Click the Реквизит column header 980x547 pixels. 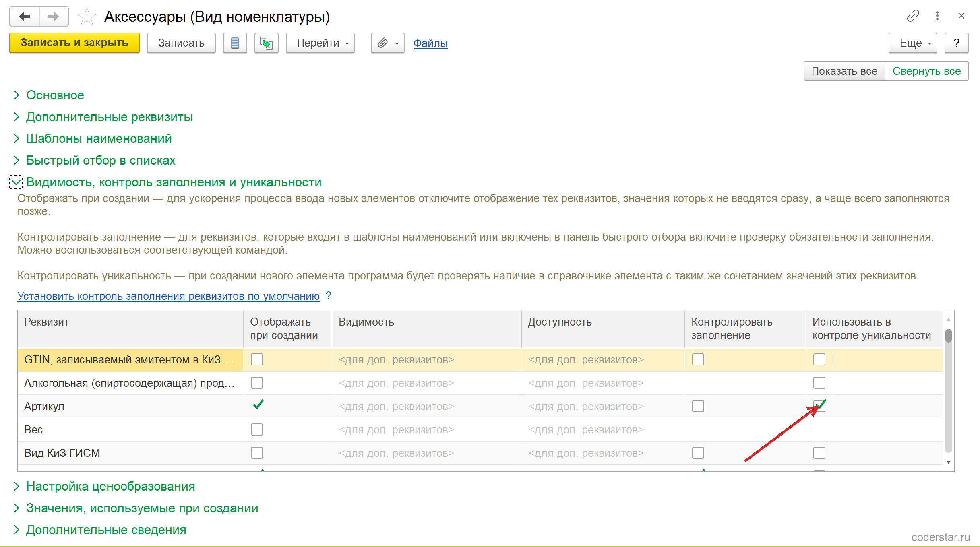pyautogui.click(x=130, y=329)
